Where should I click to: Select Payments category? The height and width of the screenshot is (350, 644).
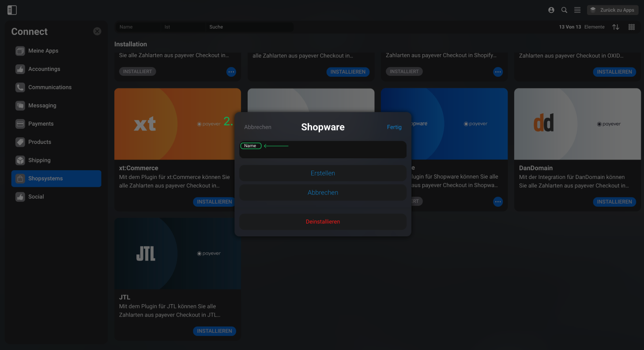point(56,124)
